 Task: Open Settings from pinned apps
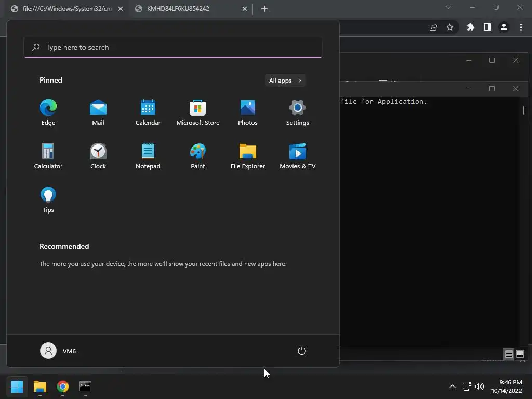pos(298,113)
